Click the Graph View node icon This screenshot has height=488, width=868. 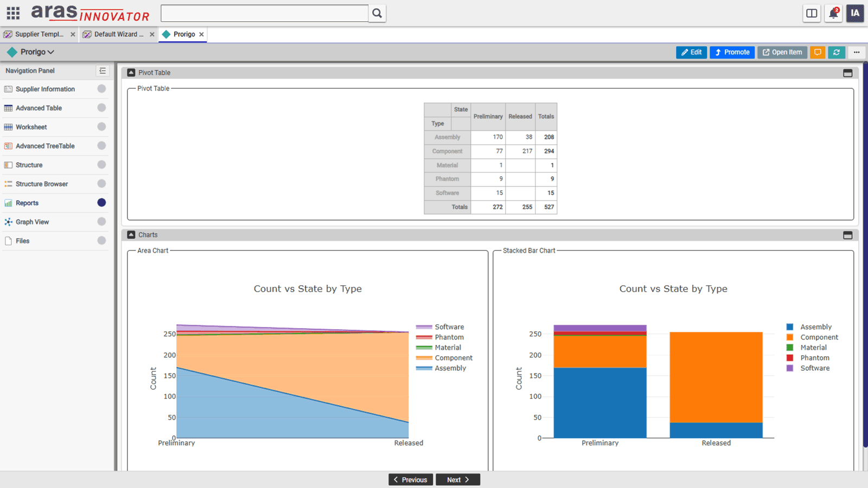coord(8,222)
